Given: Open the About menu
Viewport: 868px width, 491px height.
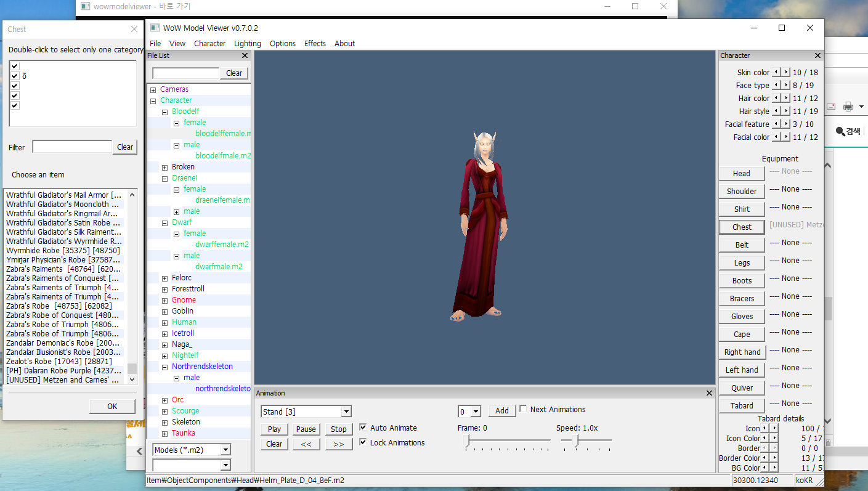Looking at the screenshot, I should 344,44.
